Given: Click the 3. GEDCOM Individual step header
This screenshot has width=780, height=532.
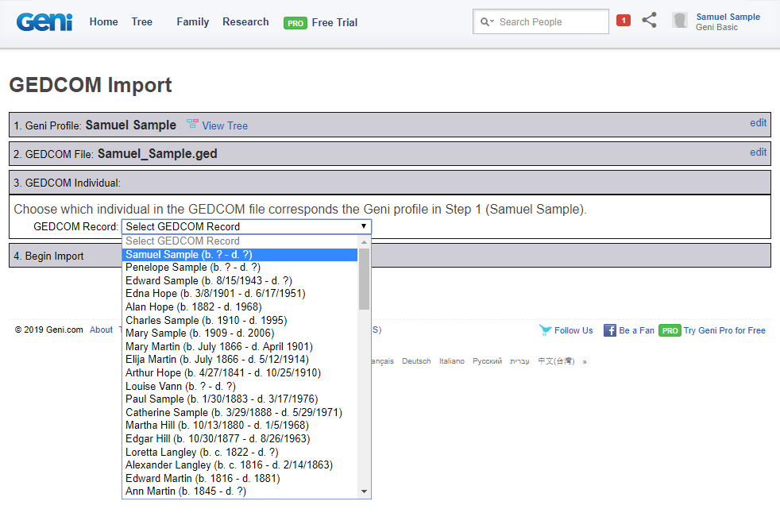Looking at the screenshot, I should 390,183.
